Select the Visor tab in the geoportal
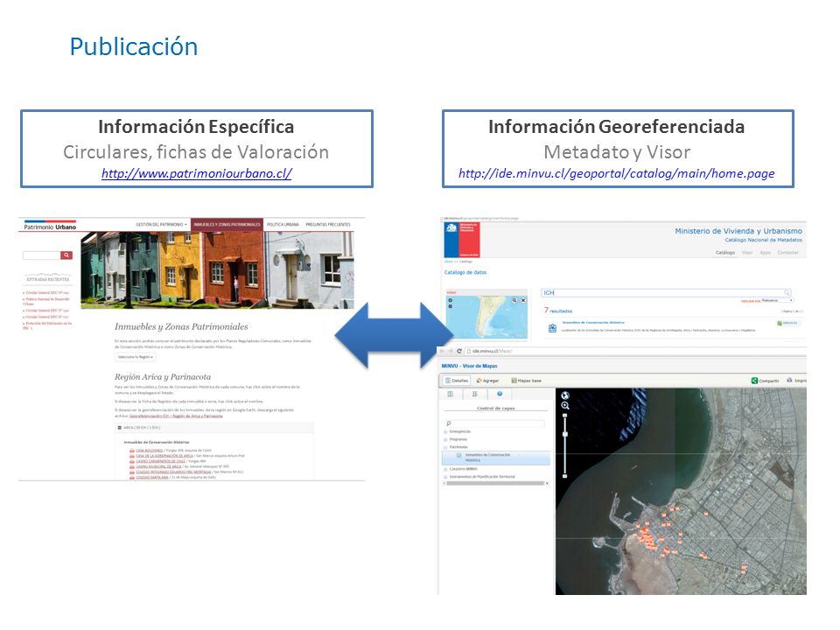Image resolution: width=840 pixels, height=630 pixels. (746, 252)
